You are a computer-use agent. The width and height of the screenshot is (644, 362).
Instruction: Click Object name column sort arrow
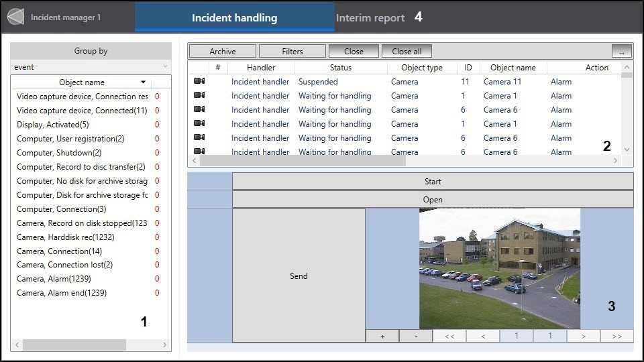pos(143,82)
